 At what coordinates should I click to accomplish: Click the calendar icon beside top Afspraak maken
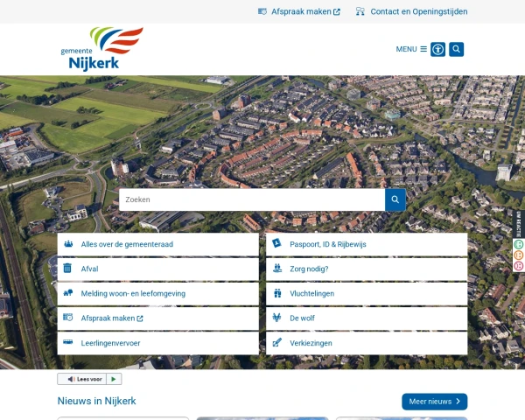pyautogui.click(x=262, y=11)
